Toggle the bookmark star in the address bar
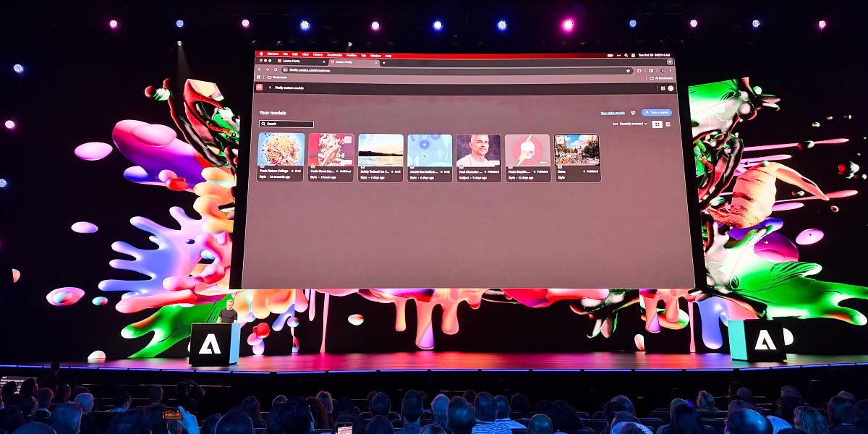This screenshot has height=434, width=868. pos(627,69)
